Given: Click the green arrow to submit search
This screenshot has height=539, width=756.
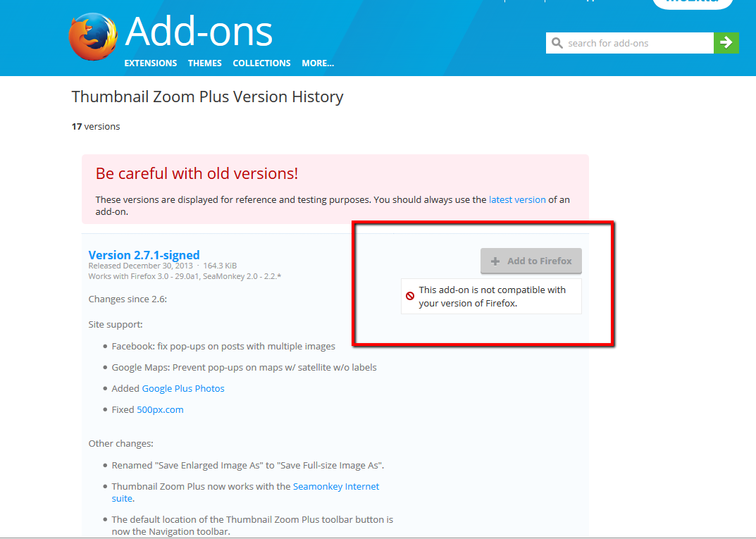Looking at the screenshot, I should pos(726,43).
